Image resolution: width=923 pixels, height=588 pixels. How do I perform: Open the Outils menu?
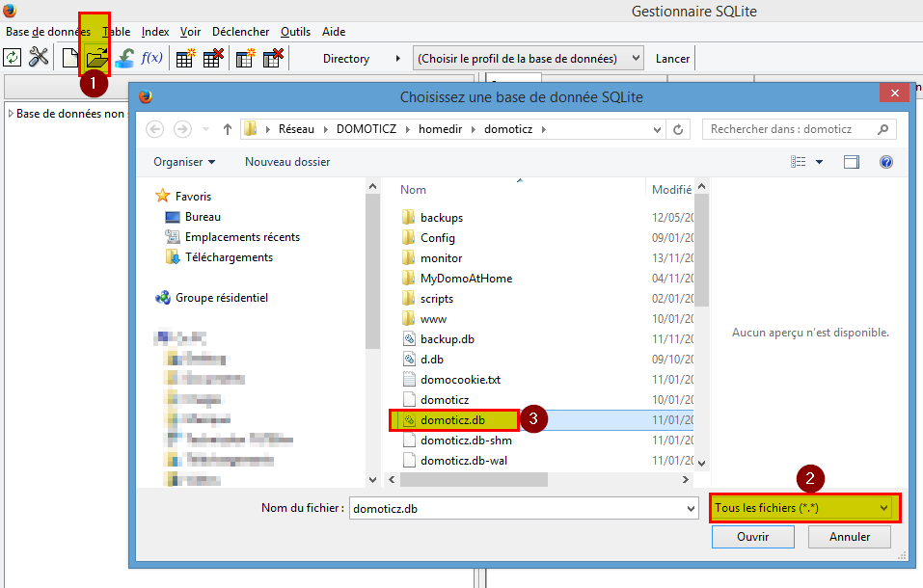coord(295,32)
